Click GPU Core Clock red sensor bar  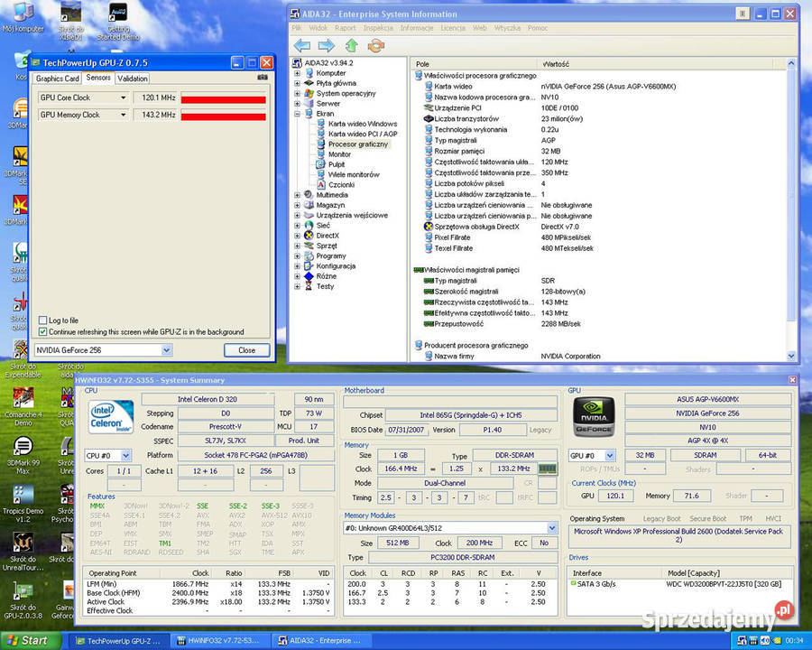pos(223,100)
